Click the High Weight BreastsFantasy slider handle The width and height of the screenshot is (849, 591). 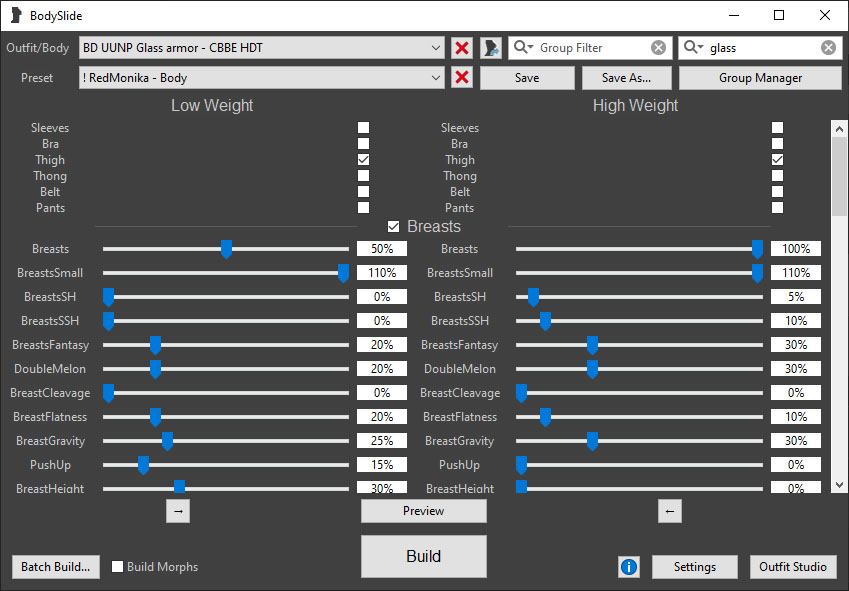click(x=592, y=345)
